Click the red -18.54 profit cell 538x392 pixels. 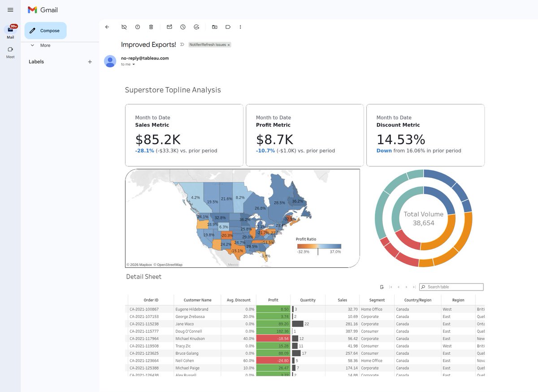click(x=273, y=339)
